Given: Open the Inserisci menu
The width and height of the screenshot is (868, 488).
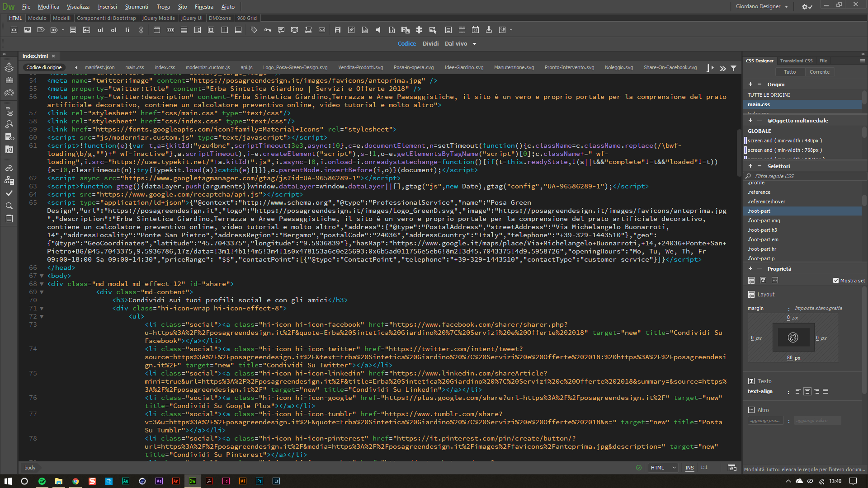Looking at the screenshot, I should pos(107,6).
